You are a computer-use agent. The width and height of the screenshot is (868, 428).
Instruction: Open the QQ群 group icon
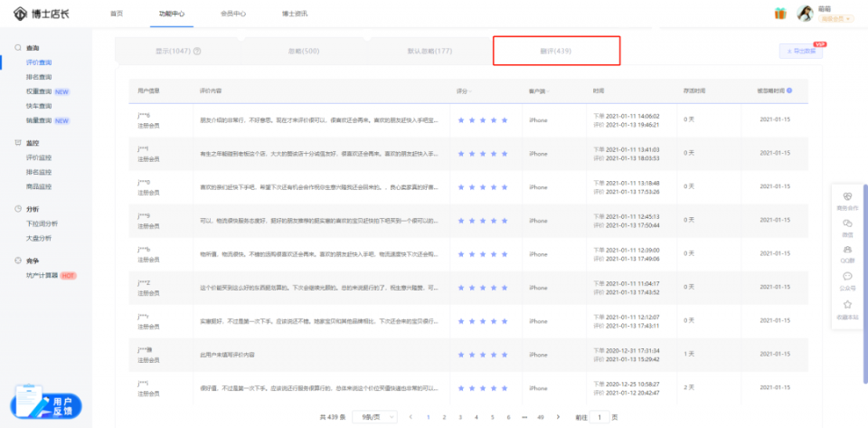(847, 250)
